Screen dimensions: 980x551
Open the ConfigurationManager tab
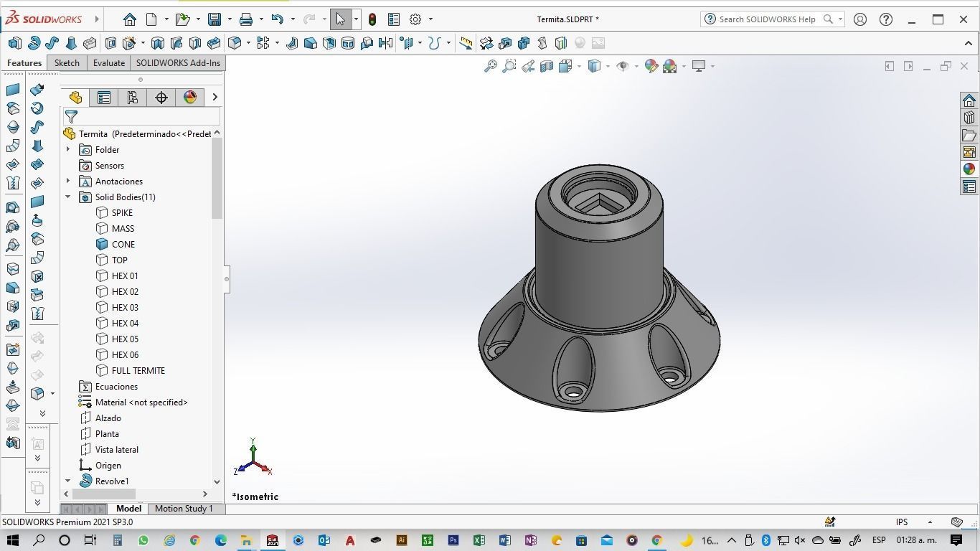coord(133,98)
